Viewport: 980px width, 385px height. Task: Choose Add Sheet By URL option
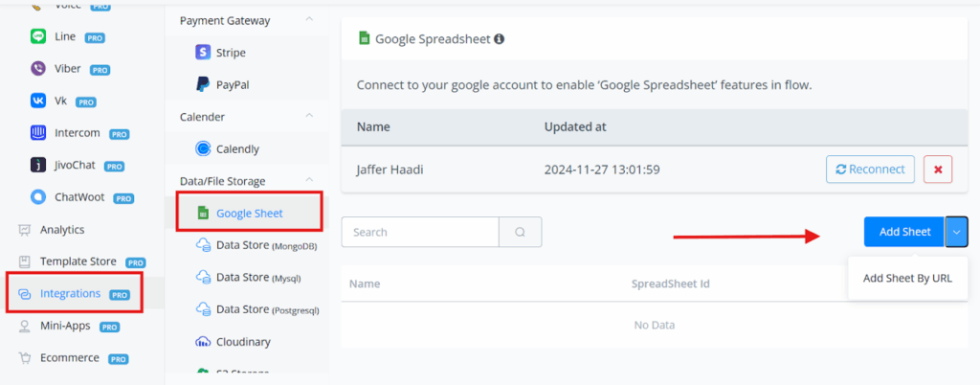point(907,279)
